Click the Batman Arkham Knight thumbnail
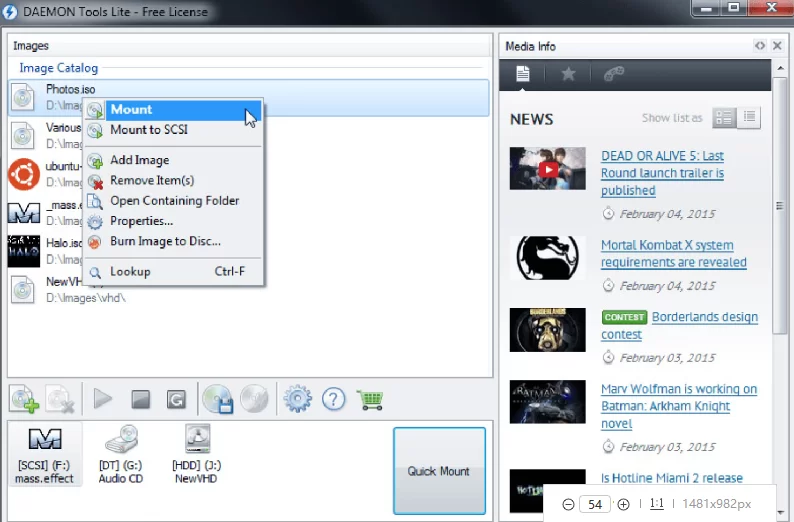The width and height of the screenshot is (794, 522). [547, 401]
